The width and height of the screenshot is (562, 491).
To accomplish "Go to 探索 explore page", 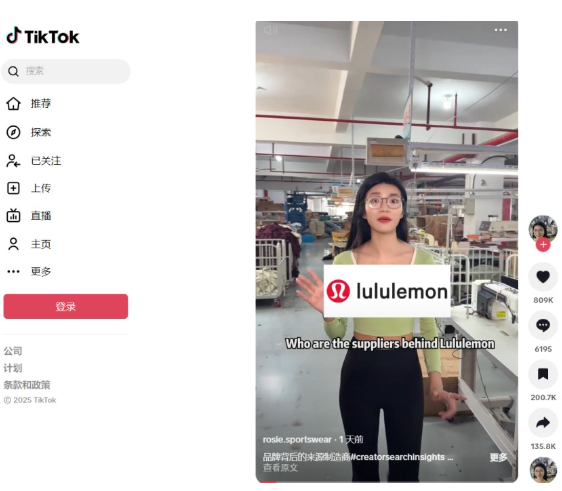I will 29,132.
